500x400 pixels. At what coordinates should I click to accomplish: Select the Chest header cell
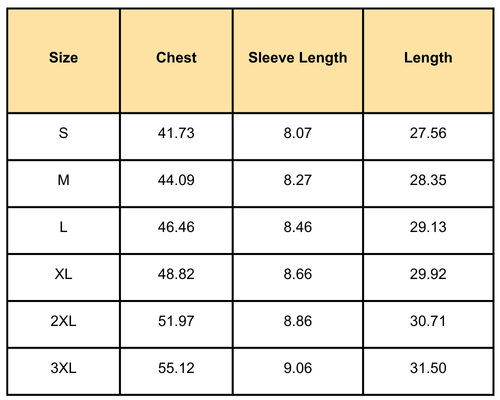[x=176, y=61]
